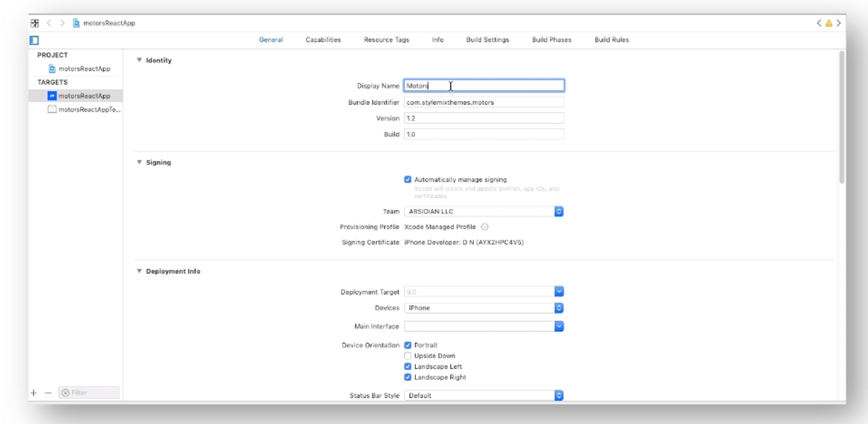Switch to the General tab
The height and width of the screenshot is (424, 868).
coord(271,40)
